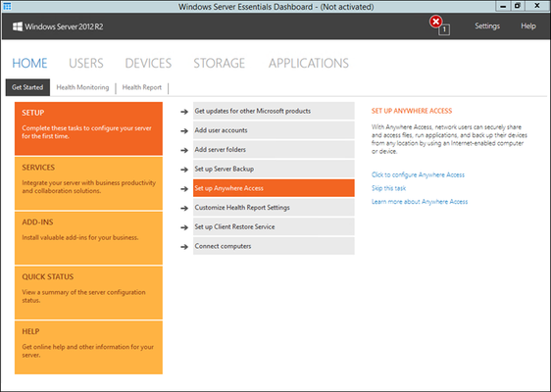Switch to the HOME section
551x392 pixels.
point(29,64)
